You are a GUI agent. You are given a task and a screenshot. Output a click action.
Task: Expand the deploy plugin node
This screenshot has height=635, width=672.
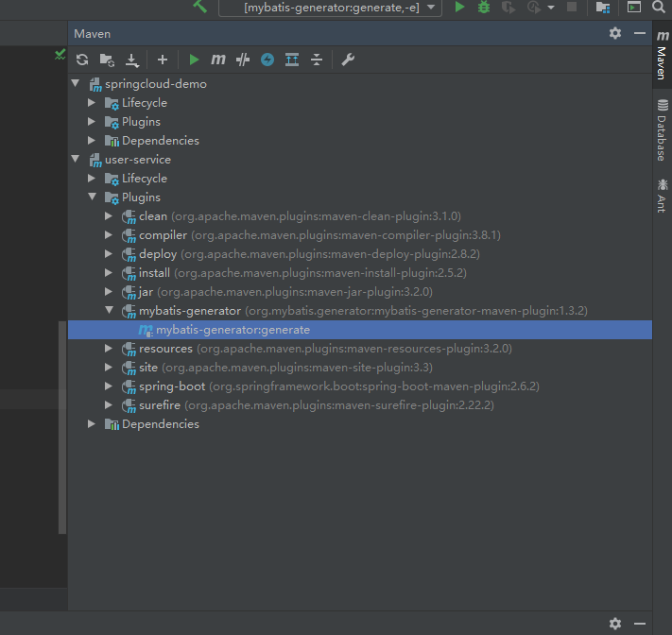click(x=109, y=253)
